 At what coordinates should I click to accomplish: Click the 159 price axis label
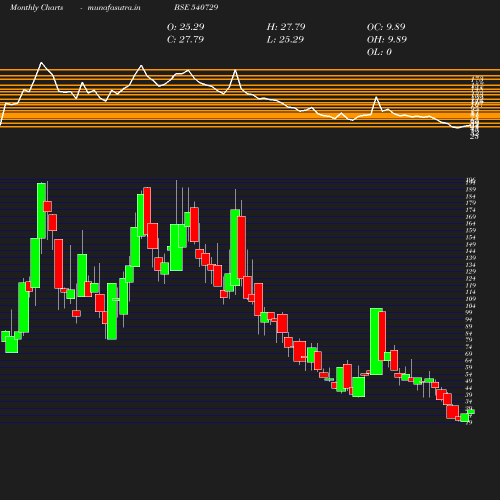click(471, 230)
